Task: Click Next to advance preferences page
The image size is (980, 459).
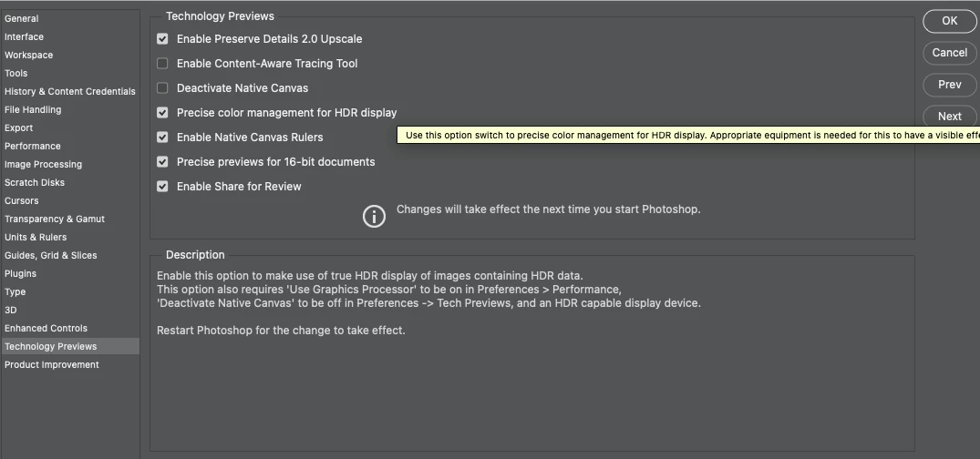Action: pos(949,117)
